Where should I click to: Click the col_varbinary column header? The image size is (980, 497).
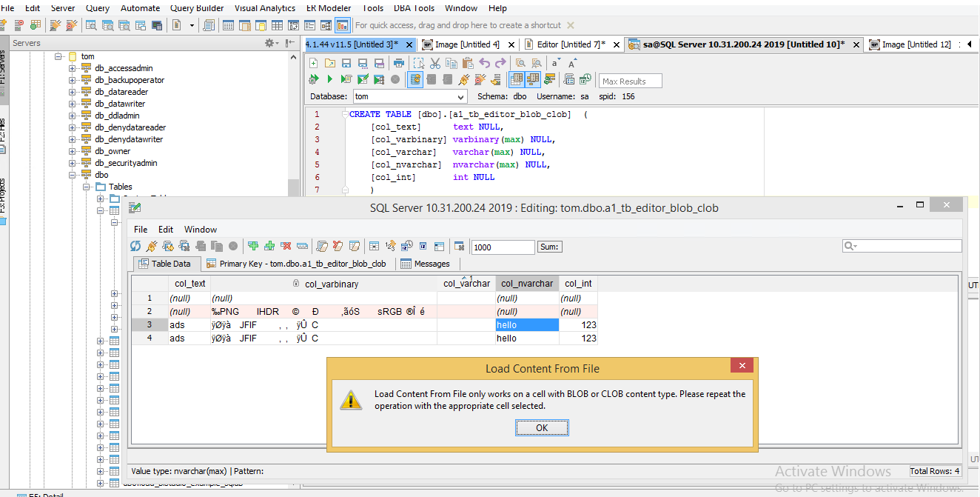(x=324, y=284)
